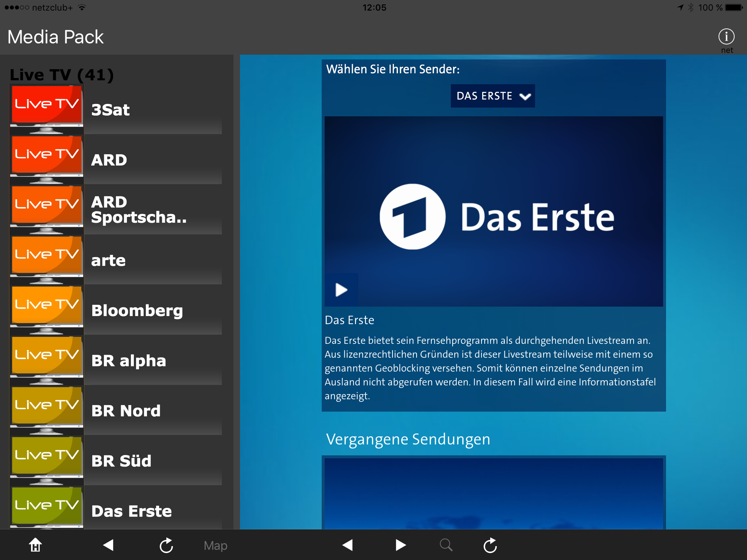Select the BR Nord channel
Viewport: 747px width, 560px height.
153,411
